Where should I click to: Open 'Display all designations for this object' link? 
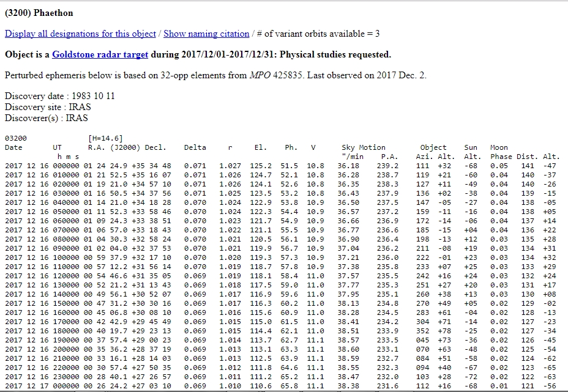point(80,34)
